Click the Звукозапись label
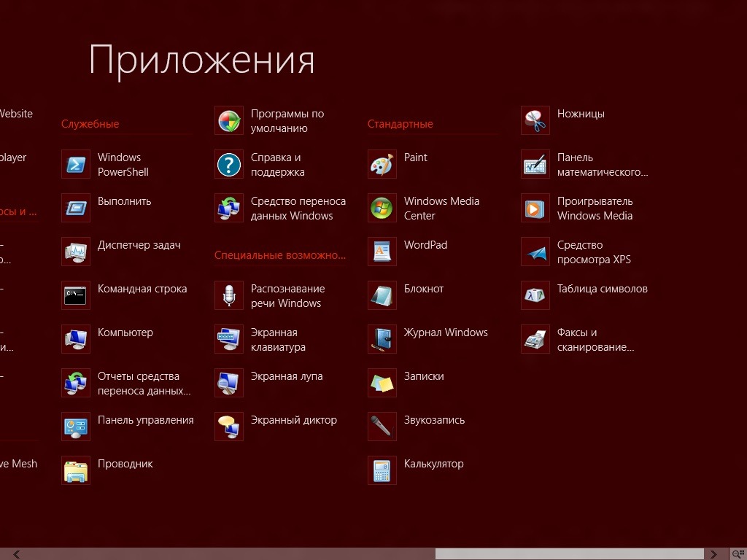747x560 pixels. point(434,421)
